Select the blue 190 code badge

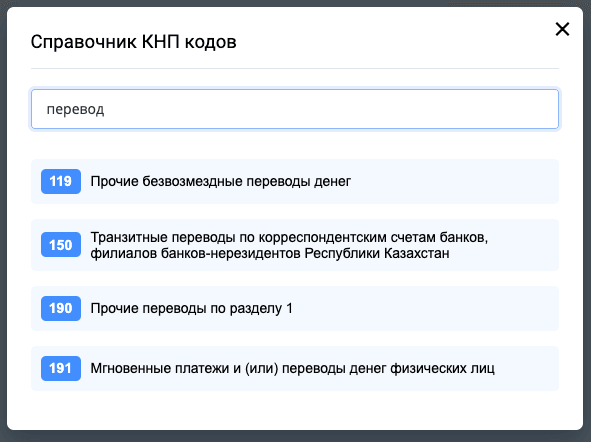click(61, 308)
